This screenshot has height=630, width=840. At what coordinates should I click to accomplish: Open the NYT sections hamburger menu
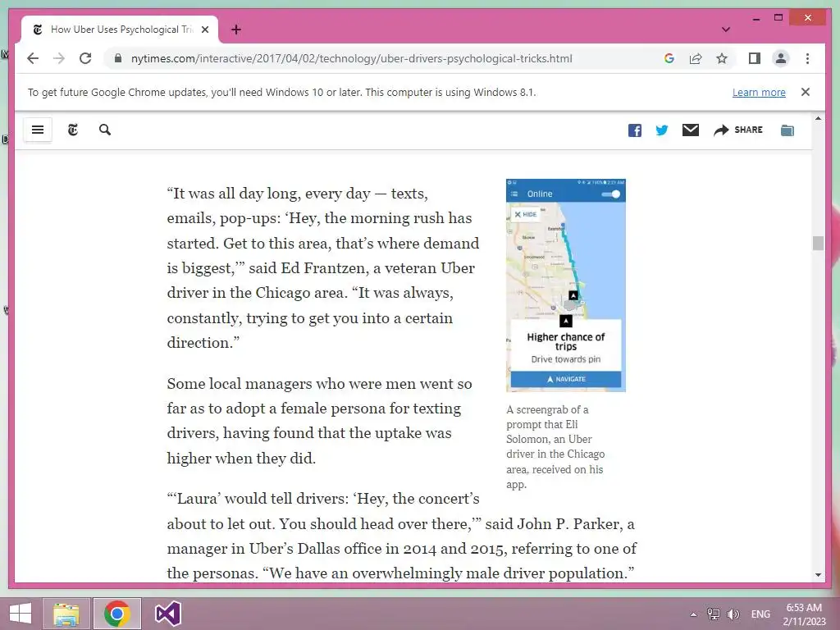tap(38, 130)
